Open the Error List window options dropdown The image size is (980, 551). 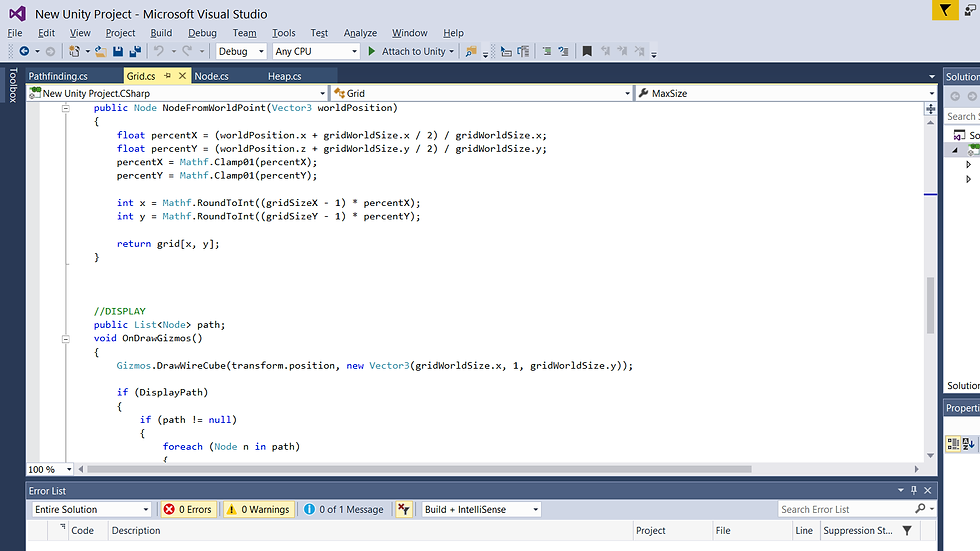pyautogui.click(x=901, y=490)
